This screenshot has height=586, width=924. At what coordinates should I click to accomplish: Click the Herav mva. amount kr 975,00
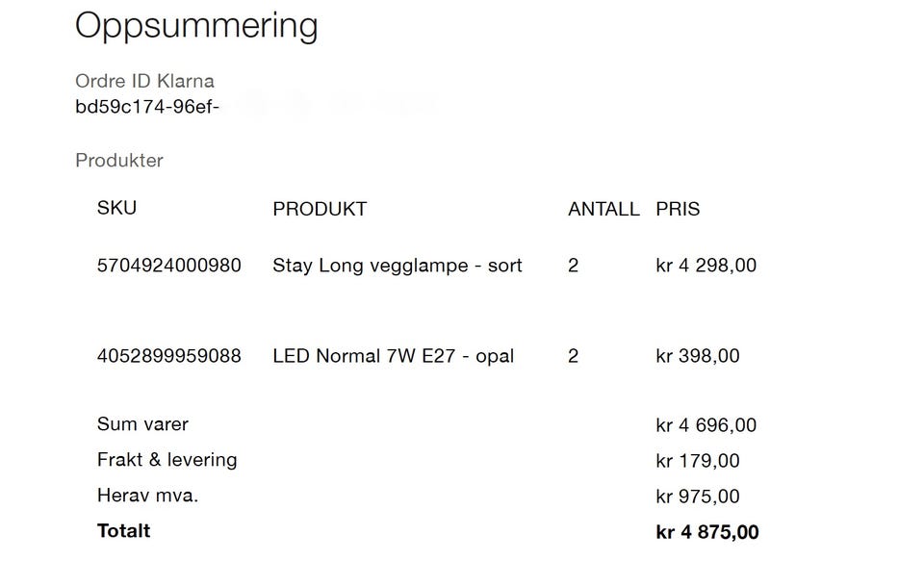coord(698,497)
